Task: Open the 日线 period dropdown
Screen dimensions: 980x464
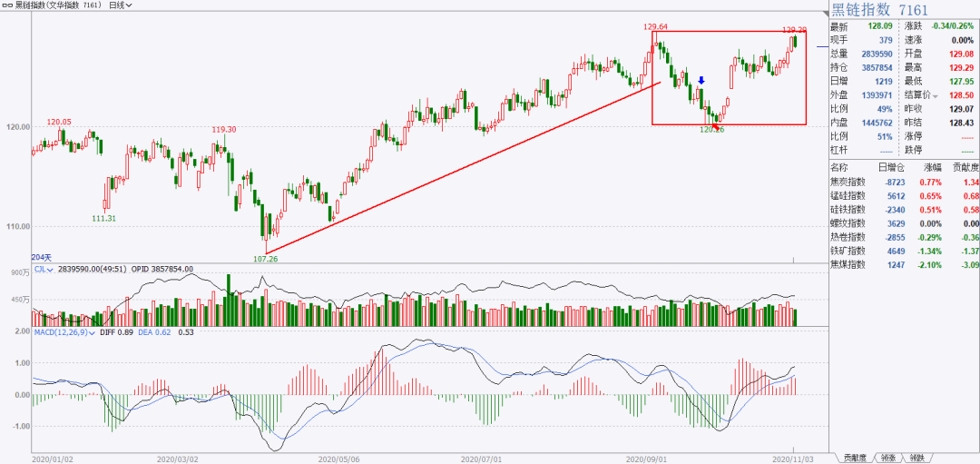Action: pos(120,5)
